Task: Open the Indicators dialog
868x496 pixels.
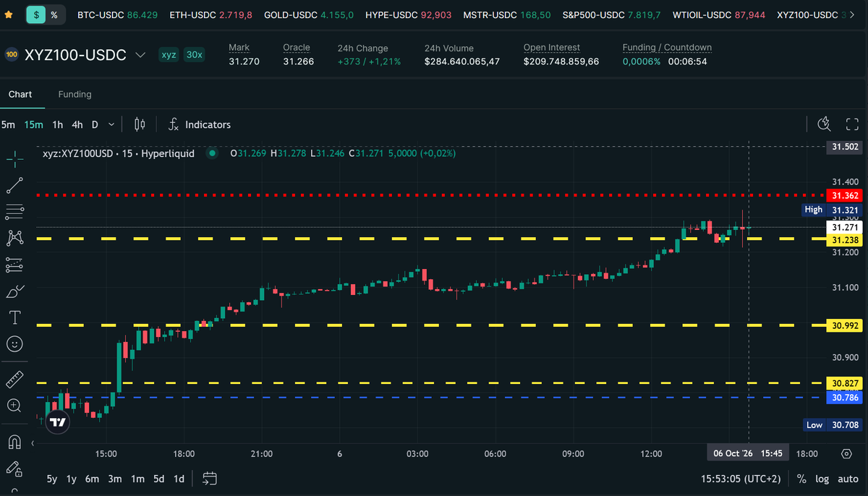Action: pos(199,124)
